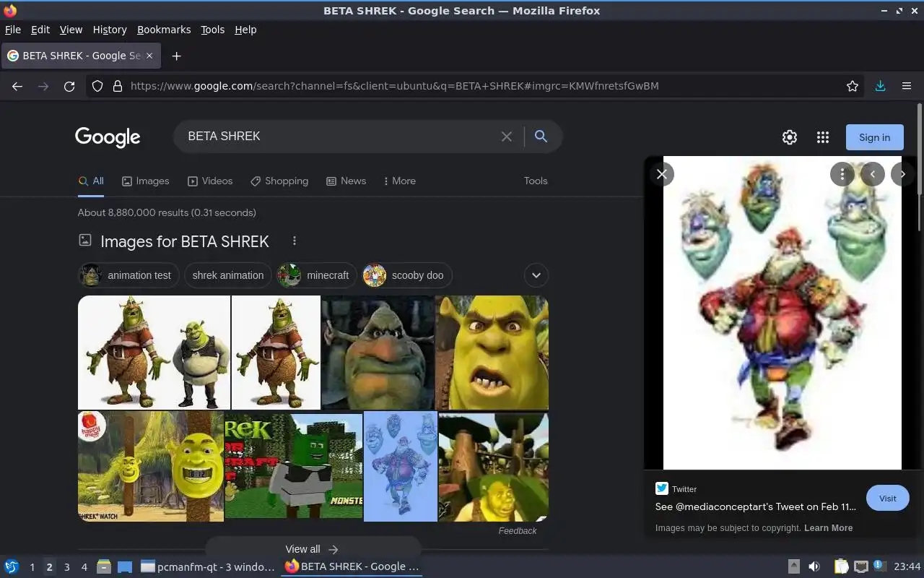Screen dimensions: 924x578
Task: Open the Firefox hamburger menu
Action: [x=907, y=86]
